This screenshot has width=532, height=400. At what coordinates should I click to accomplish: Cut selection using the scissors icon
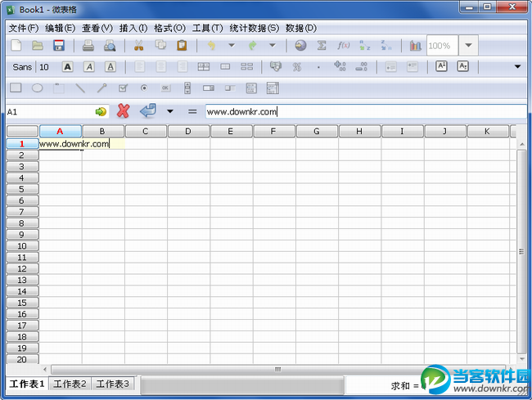pos(139,45)
